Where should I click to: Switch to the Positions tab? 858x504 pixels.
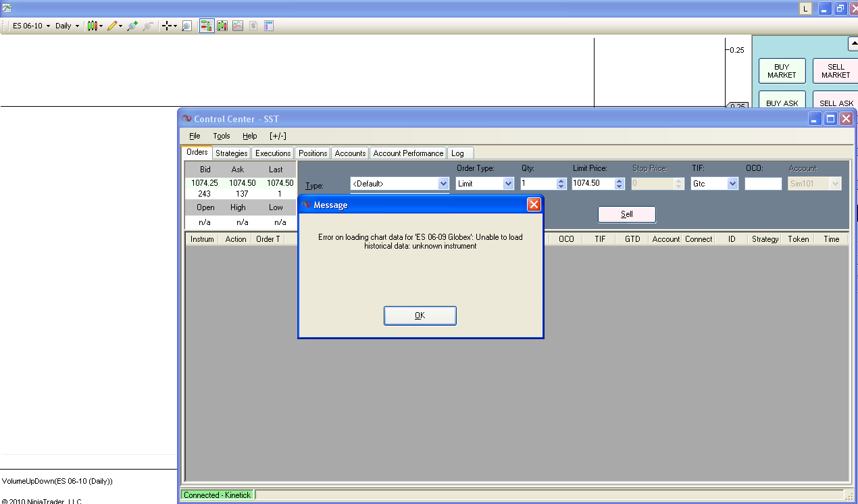click(x=313, y=153)
